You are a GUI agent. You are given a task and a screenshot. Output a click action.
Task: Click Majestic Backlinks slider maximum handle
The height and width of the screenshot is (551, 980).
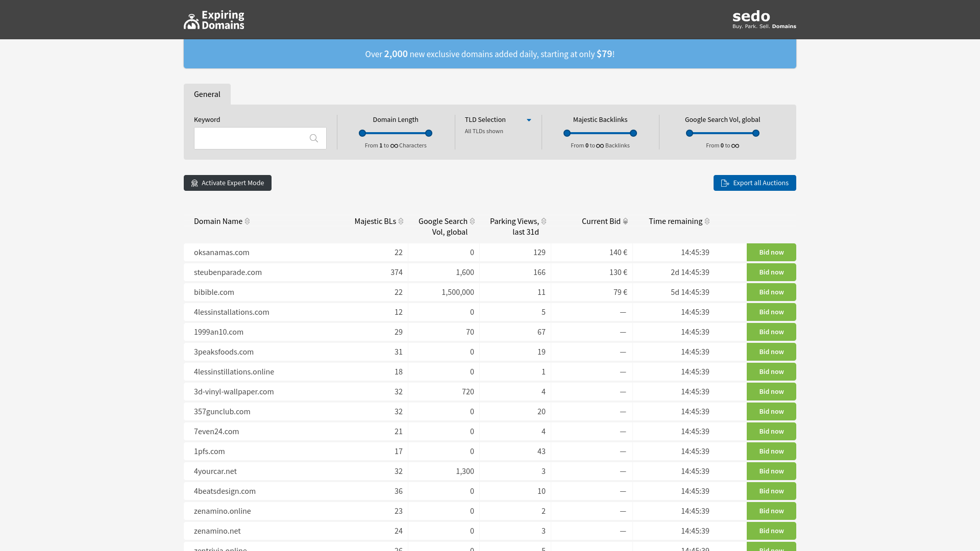(633, 133)
